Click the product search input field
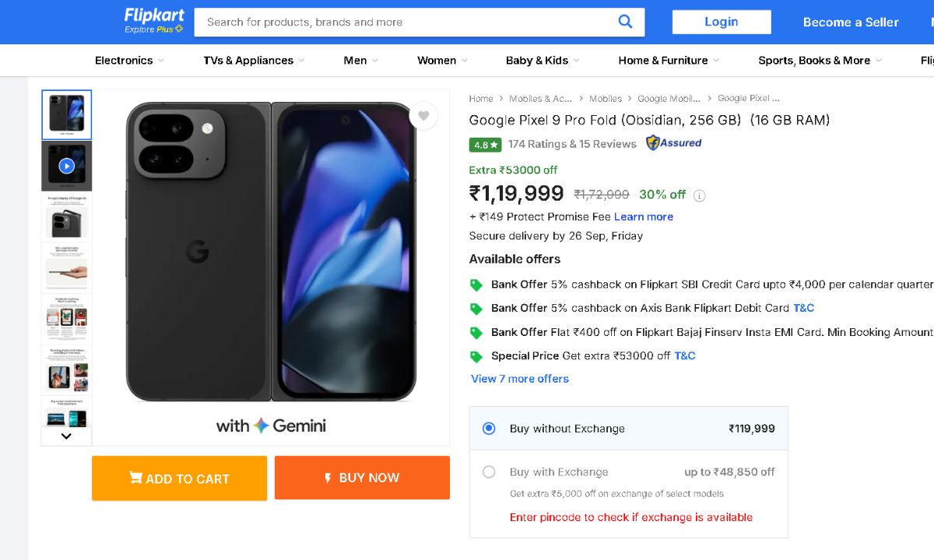The image size is (934, 560). pyautogui.click(x=405, y=22)
